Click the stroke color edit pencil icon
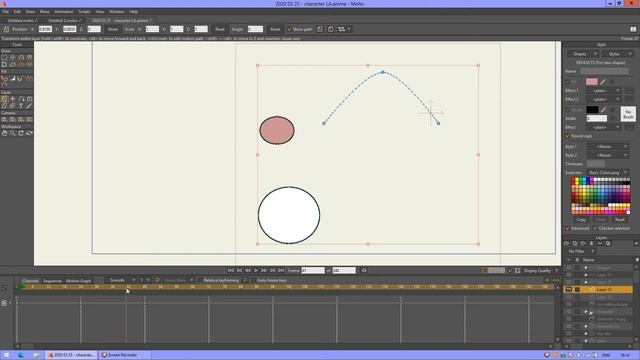This screenshot has height=360, width=640. coord(603,109)
